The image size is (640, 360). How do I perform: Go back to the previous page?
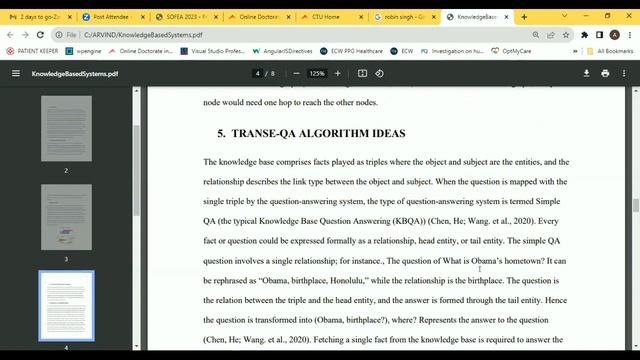coord(10,35)
